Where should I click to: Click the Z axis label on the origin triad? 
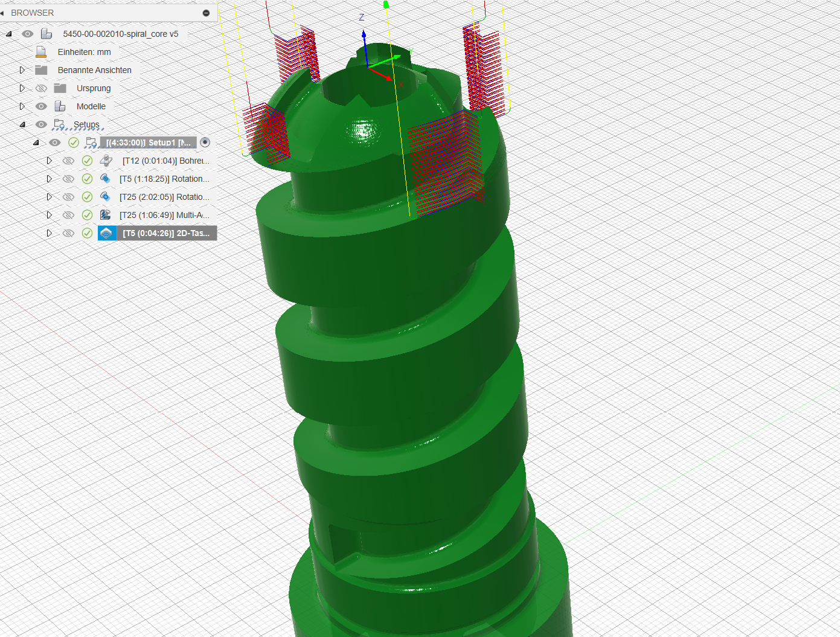[x=362, y=17]
